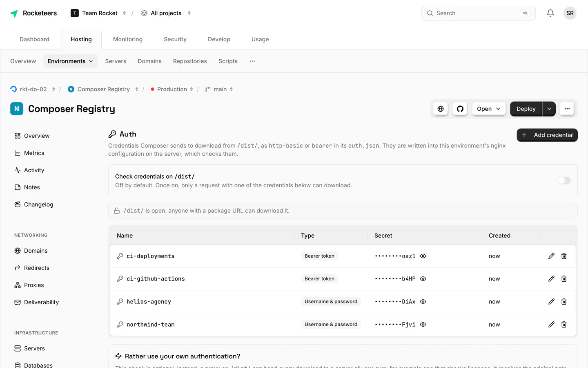Open the main branch switcher
The height and width of the screenshot is (368, 588).
[219, 89]
